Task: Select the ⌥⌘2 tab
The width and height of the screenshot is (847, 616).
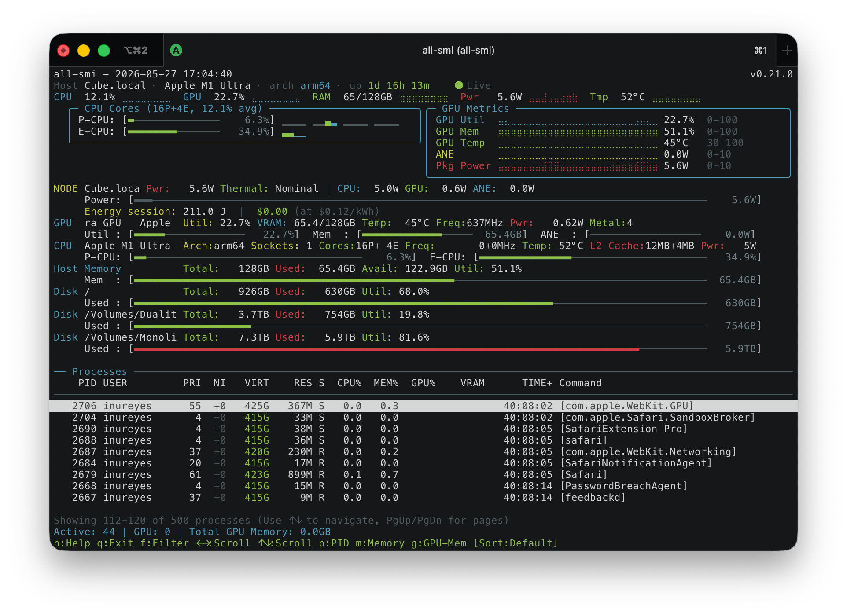Action: pyautogui.click(x=136, y=51)
